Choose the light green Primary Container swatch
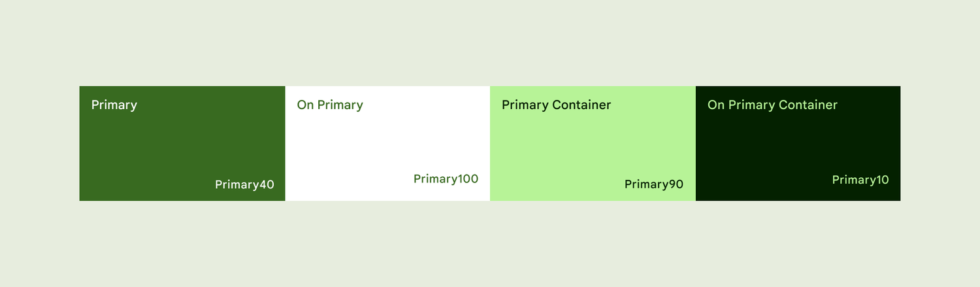980x287 pixels. [x=593, y=143]
